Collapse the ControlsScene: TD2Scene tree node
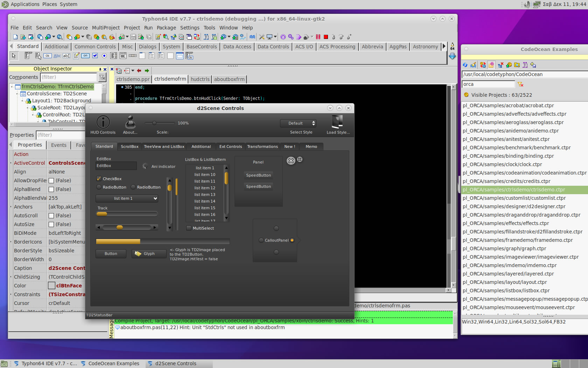The height and width of the screenshot is (368, 588). coord(17,94)
